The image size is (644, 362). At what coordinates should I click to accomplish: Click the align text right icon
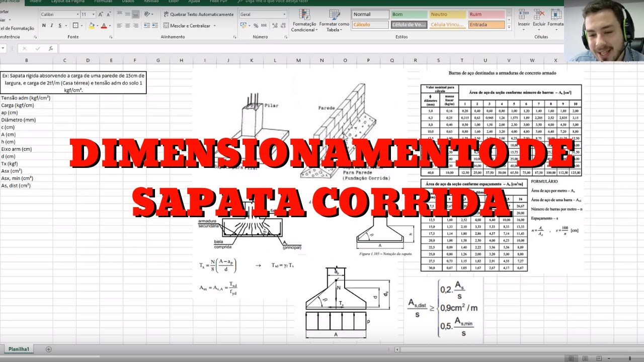coord(136,26)
